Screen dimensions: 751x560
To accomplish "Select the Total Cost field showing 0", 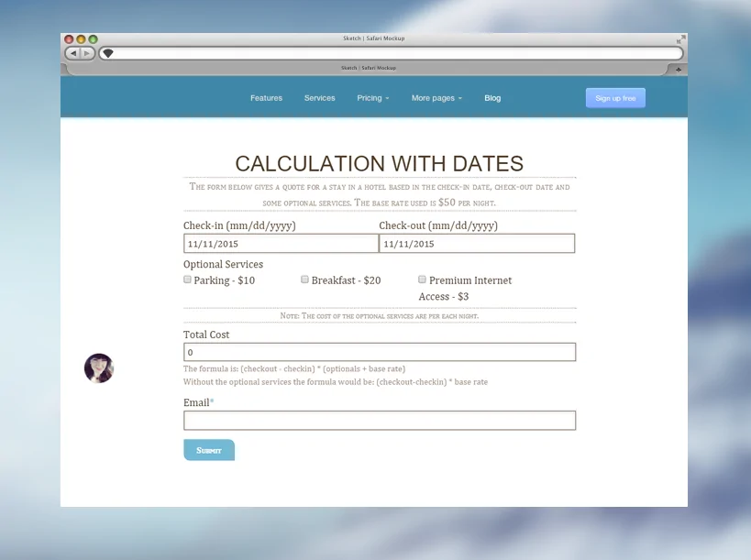I will point(379,351).
